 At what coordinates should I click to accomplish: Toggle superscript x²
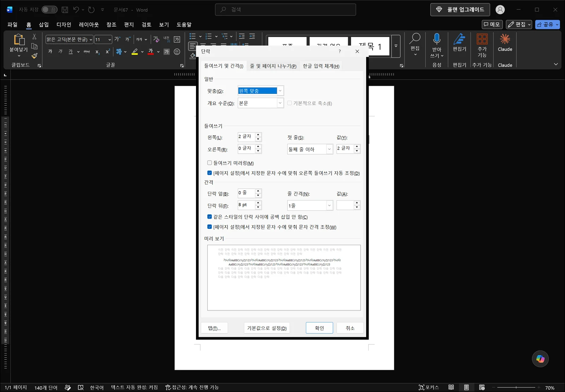[108, 52]
